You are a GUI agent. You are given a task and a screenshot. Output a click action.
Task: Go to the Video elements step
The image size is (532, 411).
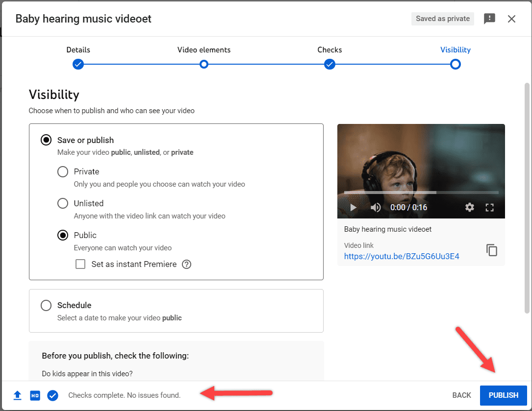(204, 64)
